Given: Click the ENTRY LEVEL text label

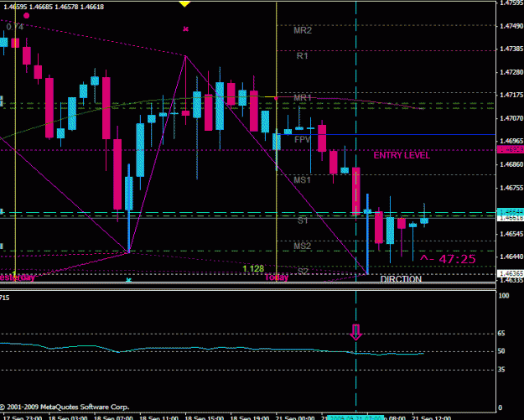Looking at the screenshot, I should click(402, 155).
